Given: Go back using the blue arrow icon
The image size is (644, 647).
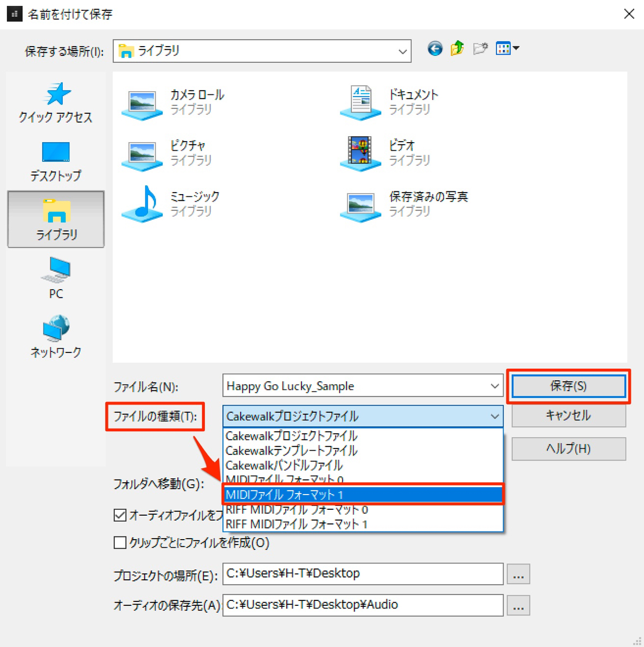Looking at the screenshot, I should (x=434, y=49).
